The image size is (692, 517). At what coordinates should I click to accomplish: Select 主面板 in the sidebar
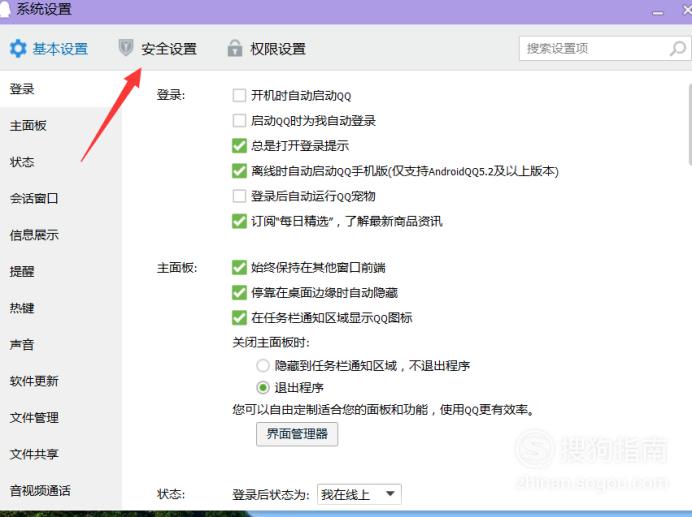click(x=60, y=125)
